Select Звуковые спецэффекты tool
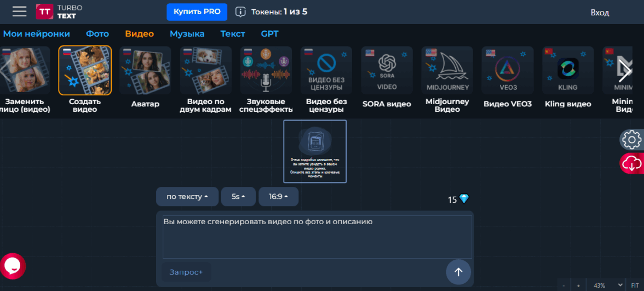The height and width of the screenshot is (291, 644). [x=266, y=80]
